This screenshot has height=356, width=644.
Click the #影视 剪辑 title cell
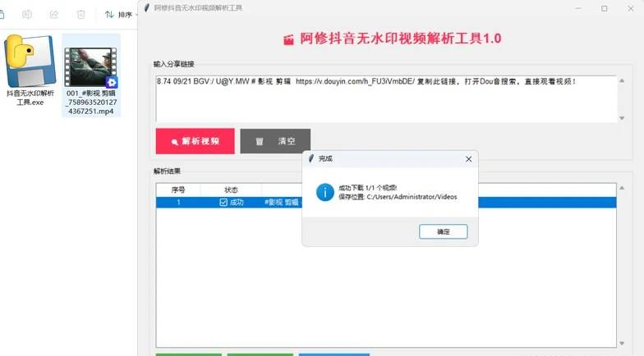tap(282, 202)
